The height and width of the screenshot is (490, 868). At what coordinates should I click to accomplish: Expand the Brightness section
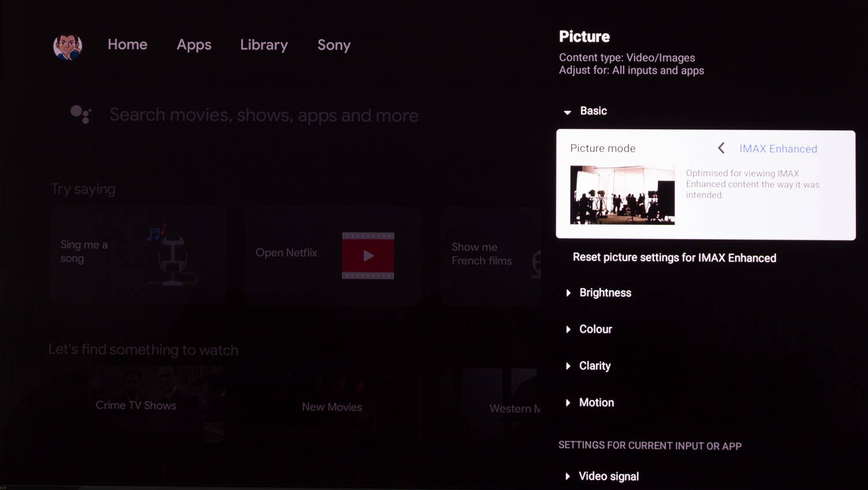pos(599,293)
